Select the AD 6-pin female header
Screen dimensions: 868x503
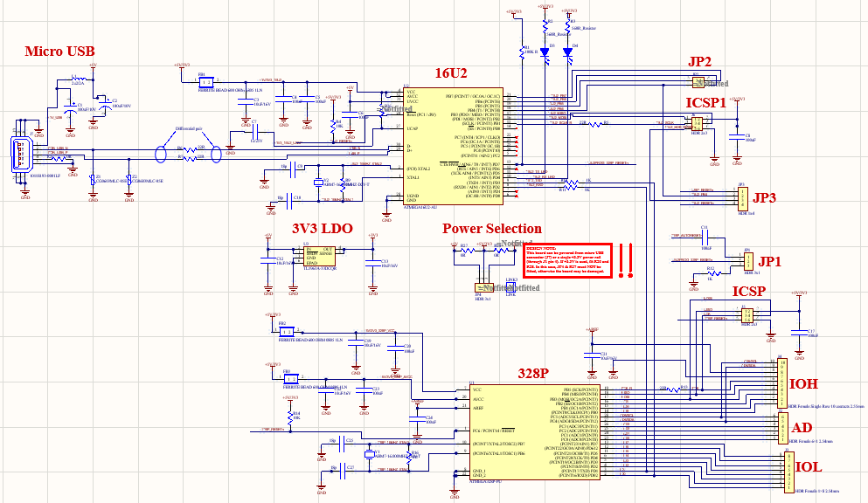click(782, 428)
